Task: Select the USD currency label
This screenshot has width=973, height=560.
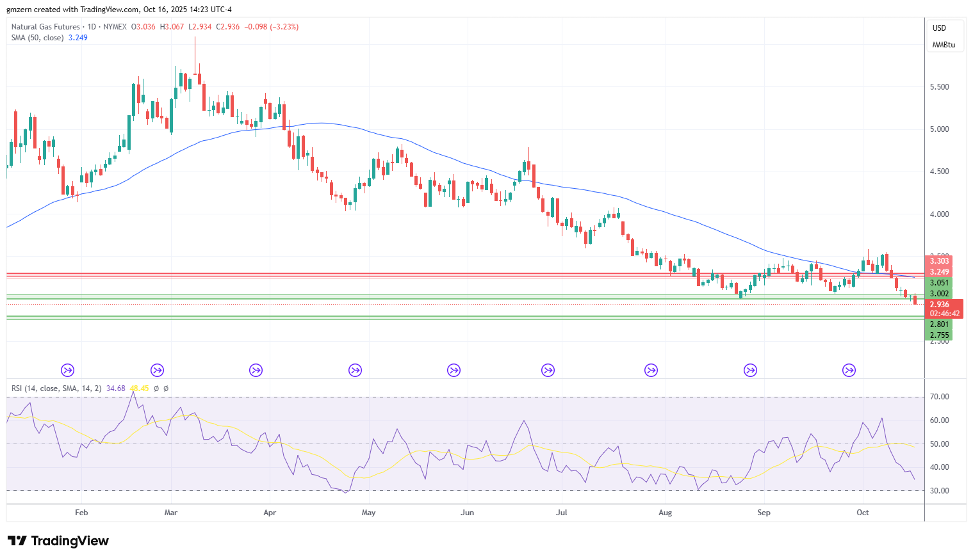Action: (939, 28)
